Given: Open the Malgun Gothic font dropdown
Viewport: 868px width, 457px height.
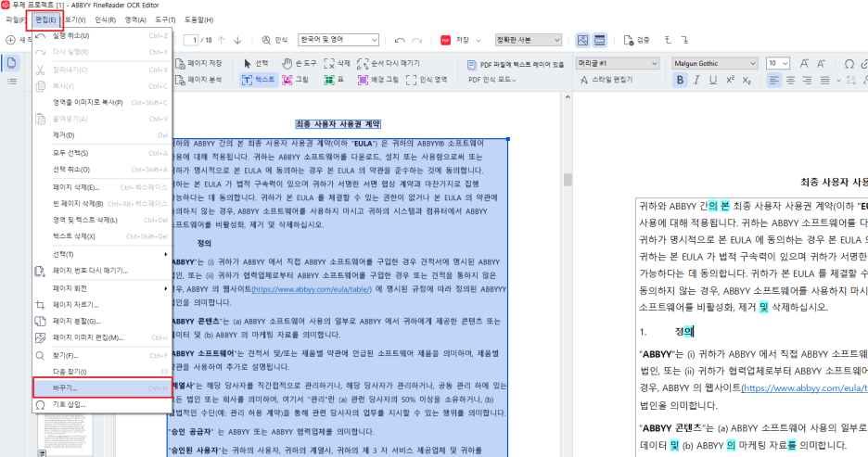Looking at the screenshot, I should tap(715, 63).
